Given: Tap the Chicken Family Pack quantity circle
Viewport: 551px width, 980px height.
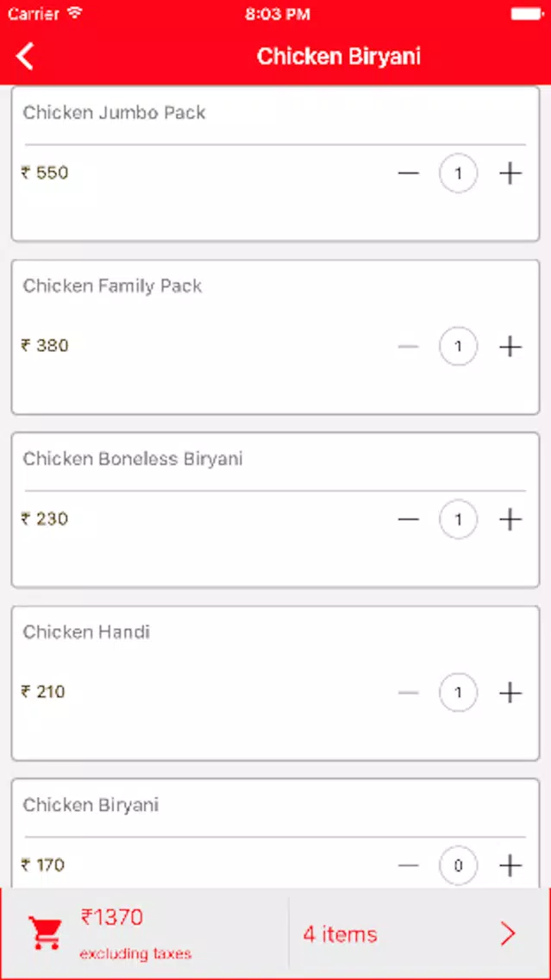Looking at the screenshot, I should [459, 346].
